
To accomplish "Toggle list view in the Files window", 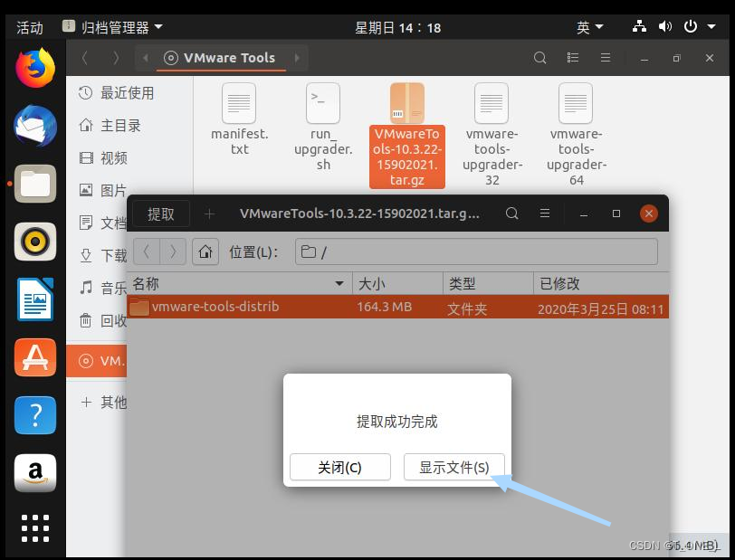I will (573, 57).
